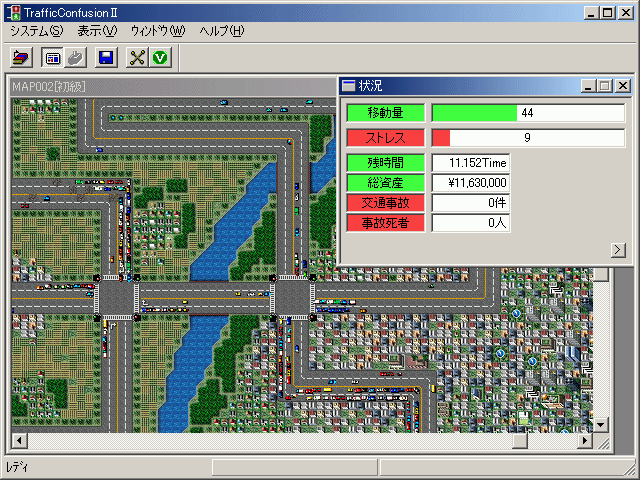
Task: Open the ウィンドウ(W) menu
Action: click(x=158, y=31)
